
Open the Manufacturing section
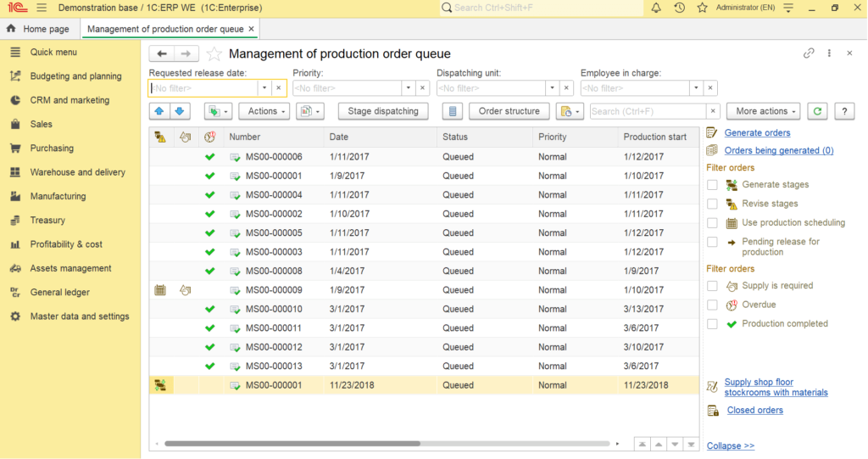tap(58, 196)
